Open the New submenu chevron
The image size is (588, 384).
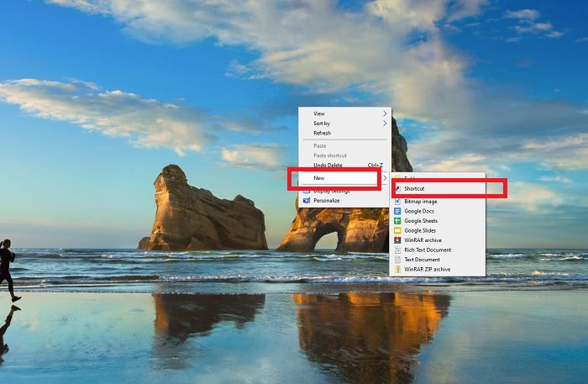385,178
